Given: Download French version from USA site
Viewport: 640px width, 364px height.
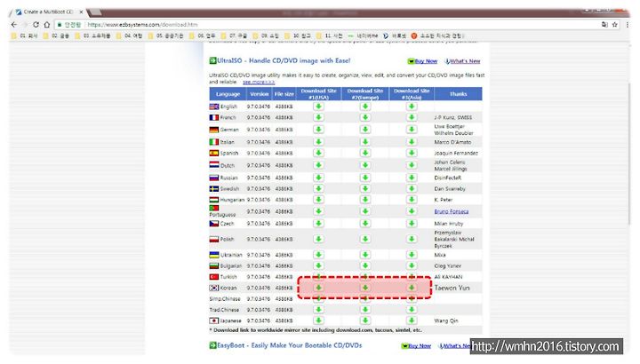Looking at the screenshot, I should (x=318, y=117).
